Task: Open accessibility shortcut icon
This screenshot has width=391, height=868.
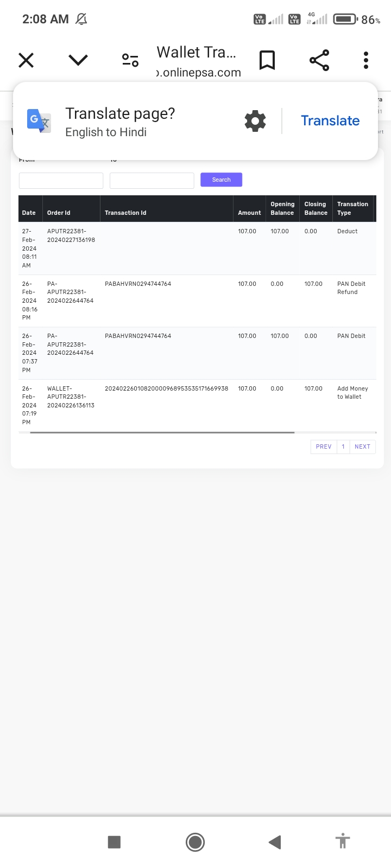Action: point(342,841)
